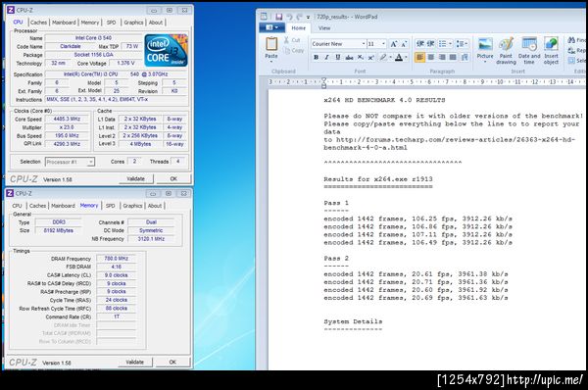Screen dimensions: 588x390
Task: Toggle Bold formatting in WordPad
Action: 317,58
